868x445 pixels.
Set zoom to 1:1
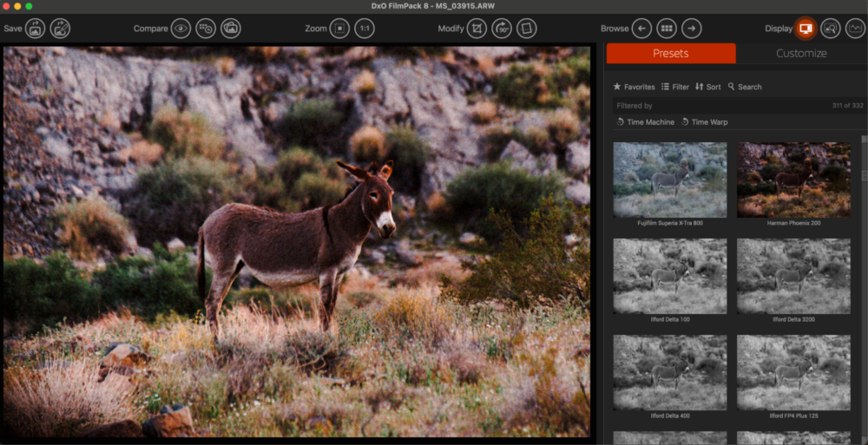click(365, 29)
